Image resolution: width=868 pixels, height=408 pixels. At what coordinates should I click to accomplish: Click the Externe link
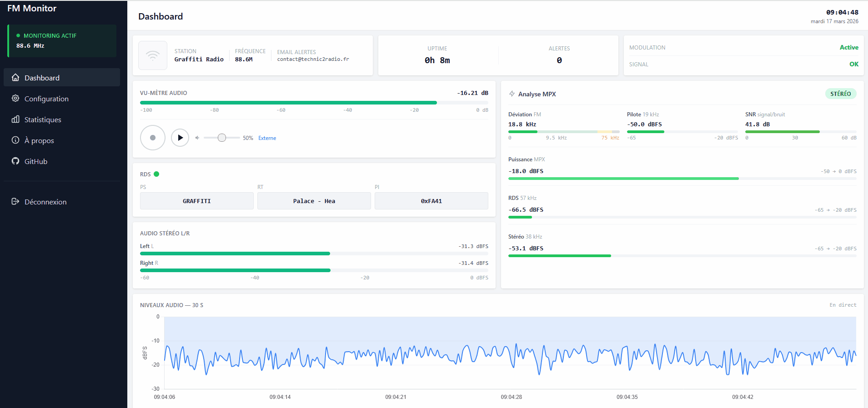tap(267, 138)
